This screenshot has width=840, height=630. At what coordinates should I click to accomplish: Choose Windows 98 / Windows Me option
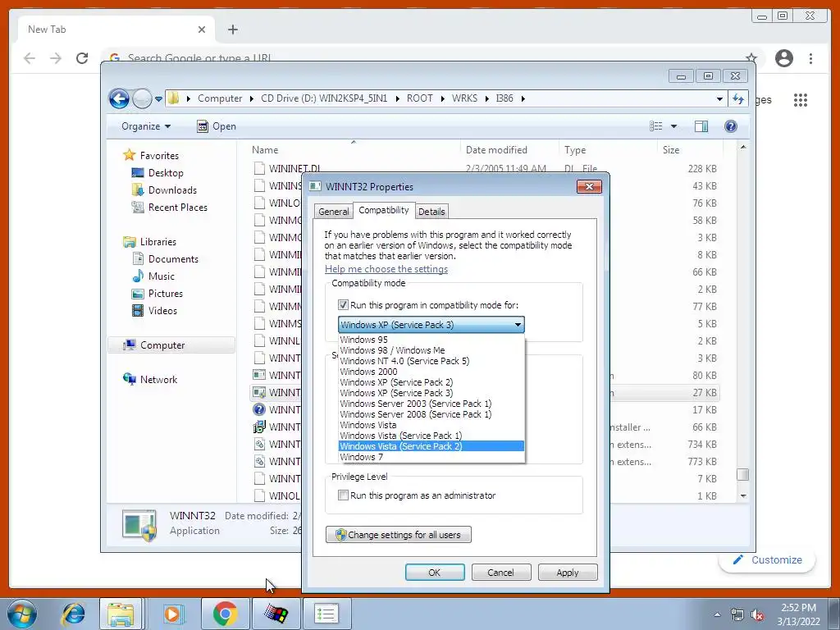click(431, 350)
